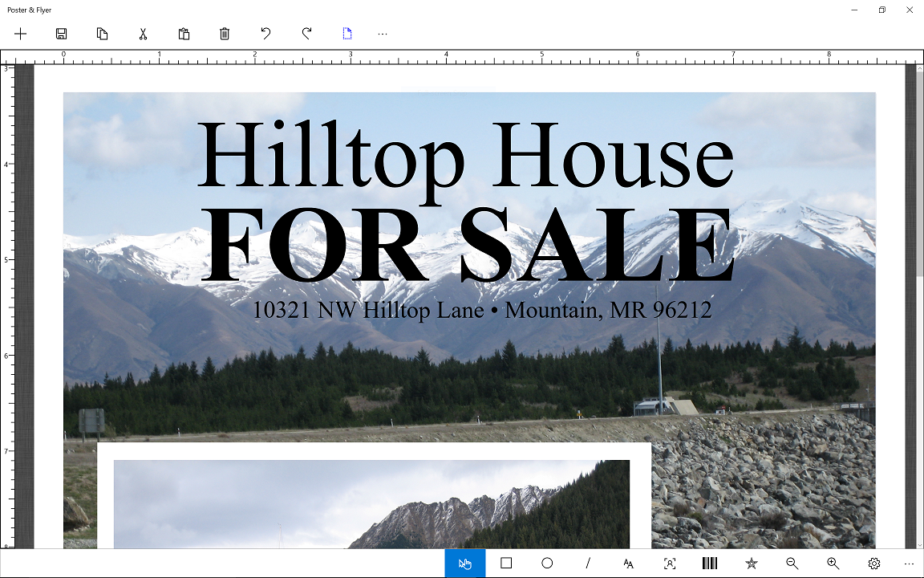Insert a picture with the image tool
This screenshot has width=924, height=578.
(x=670, y=564)
